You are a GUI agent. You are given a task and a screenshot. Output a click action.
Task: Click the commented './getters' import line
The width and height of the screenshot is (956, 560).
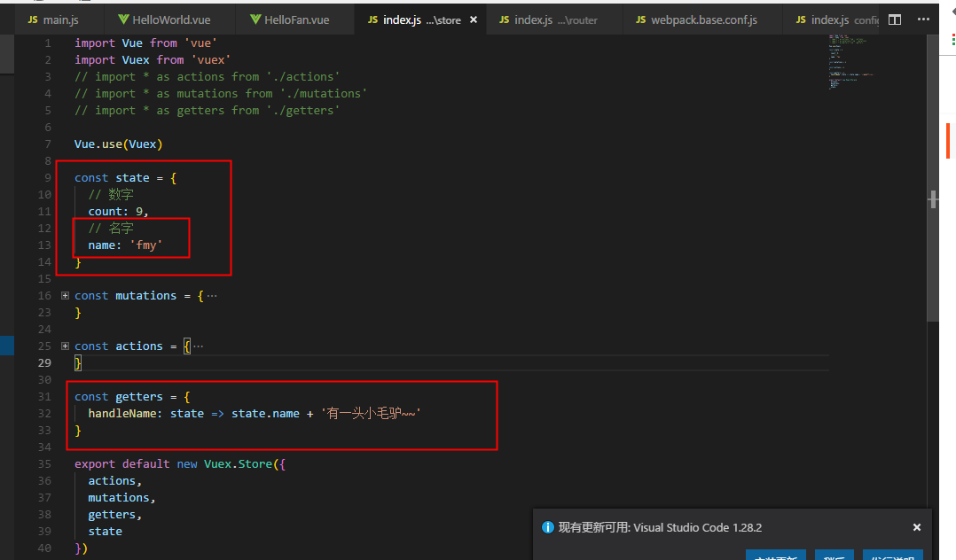click(208, 110)
